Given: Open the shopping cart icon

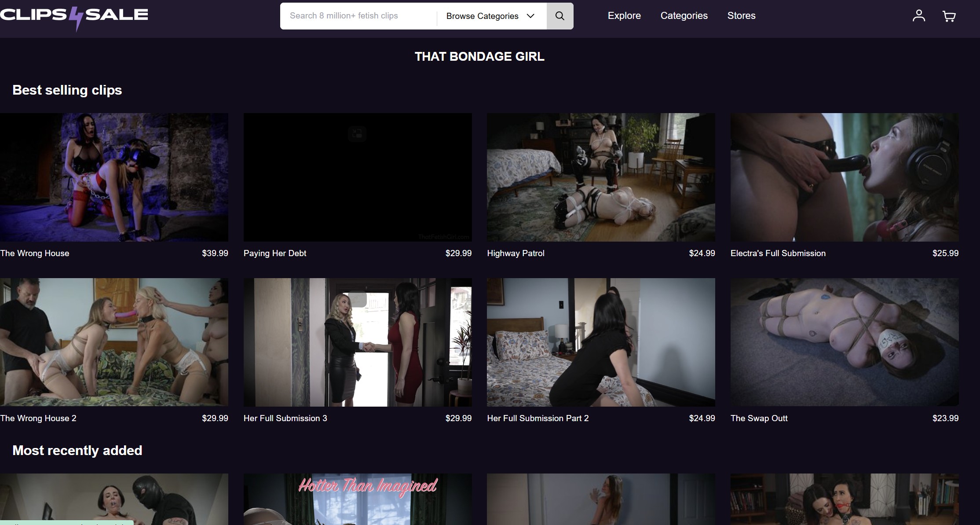Looking at the screenshot, I should tap(949, 16).
